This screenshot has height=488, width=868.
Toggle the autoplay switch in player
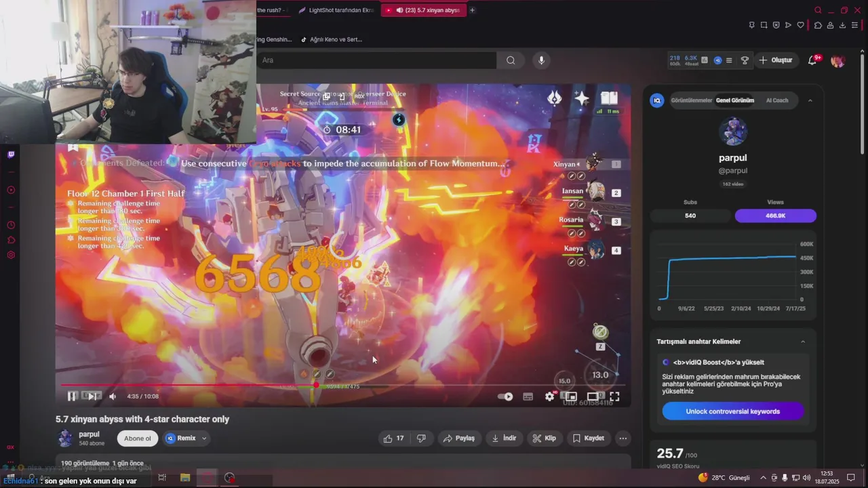click(x=505, y=396)
